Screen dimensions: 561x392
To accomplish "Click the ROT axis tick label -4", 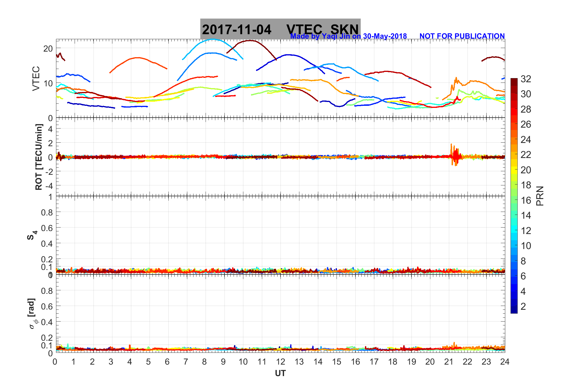I will 50,186.
